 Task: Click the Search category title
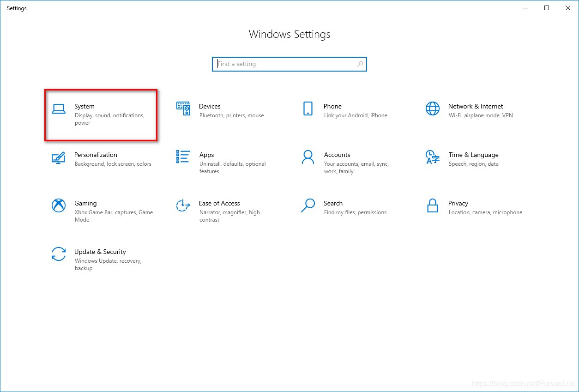333,203
